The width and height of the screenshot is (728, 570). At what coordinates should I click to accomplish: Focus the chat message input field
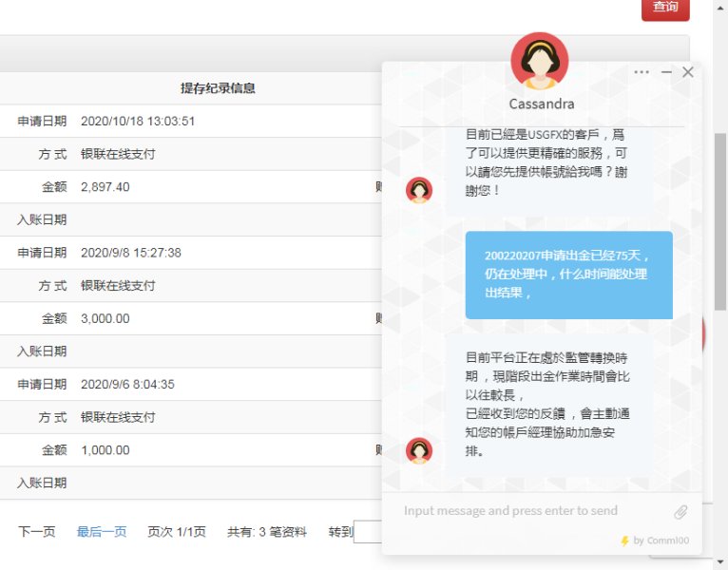532,511
